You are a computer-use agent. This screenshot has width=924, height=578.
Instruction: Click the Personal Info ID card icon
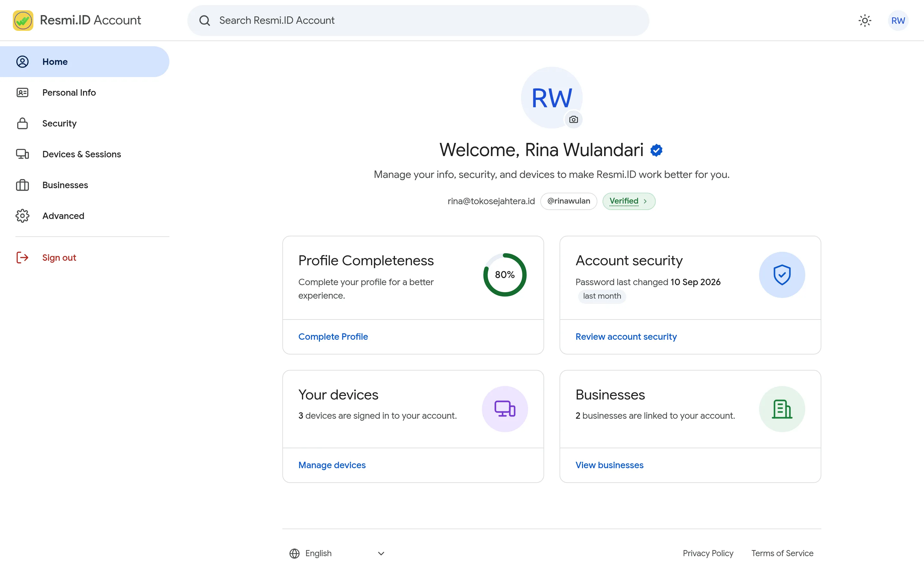click(22, 92)
